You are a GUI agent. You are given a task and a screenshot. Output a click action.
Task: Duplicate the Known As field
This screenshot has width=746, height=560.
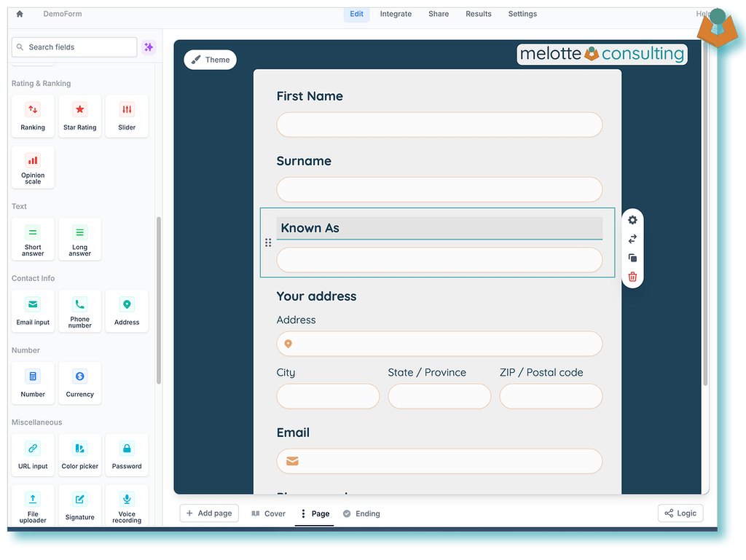pyautogui.click(x=632, y=258)
